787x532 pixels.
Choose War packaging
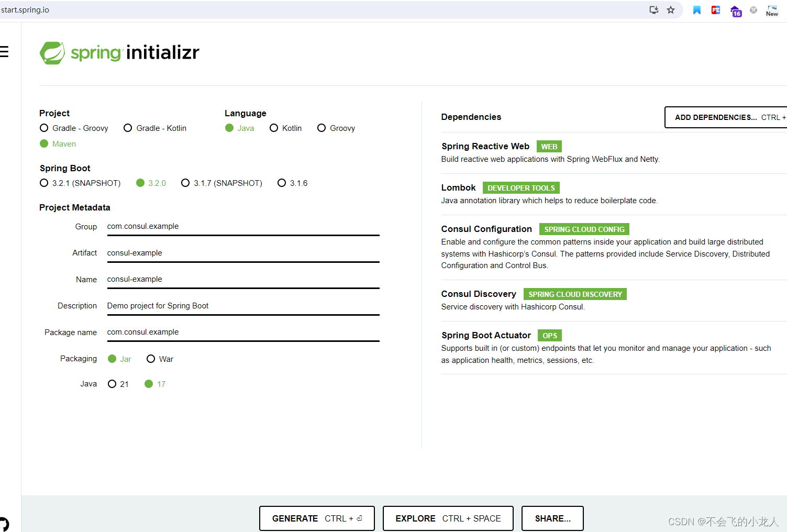point(160,359)
